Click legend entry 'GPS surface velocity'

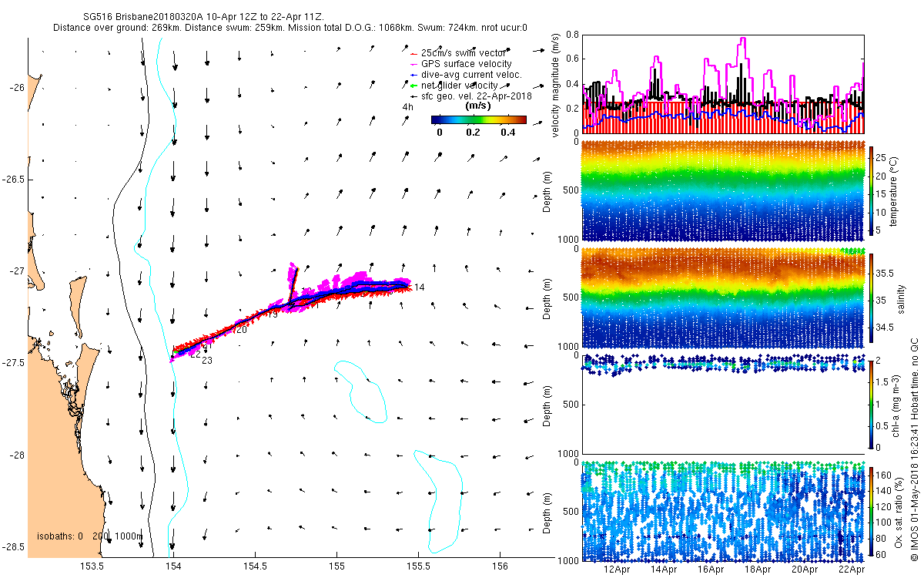(467, 63)
